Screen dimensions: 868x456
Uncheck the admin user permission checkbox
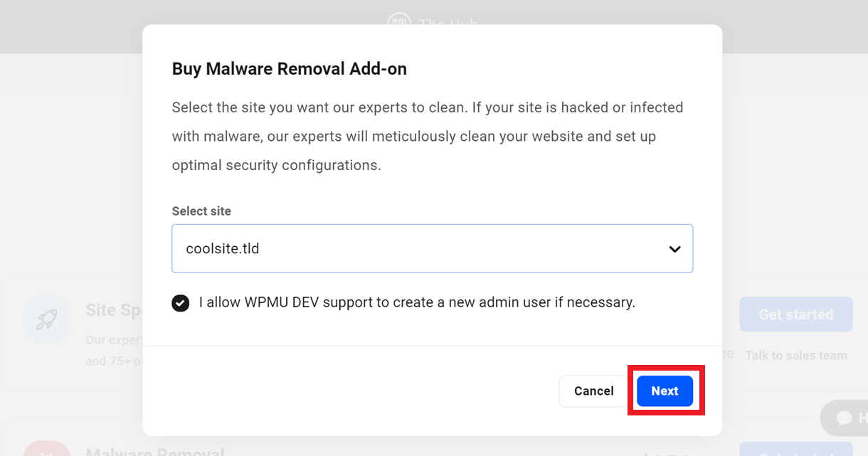(x=181, y=303)
